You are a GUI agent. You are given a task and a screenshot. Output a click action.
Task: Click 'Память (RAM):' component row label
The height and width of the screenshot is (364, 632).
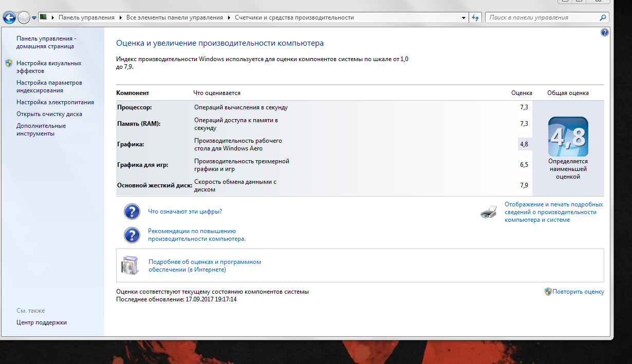pyautogui.click(x=139, y=124)
